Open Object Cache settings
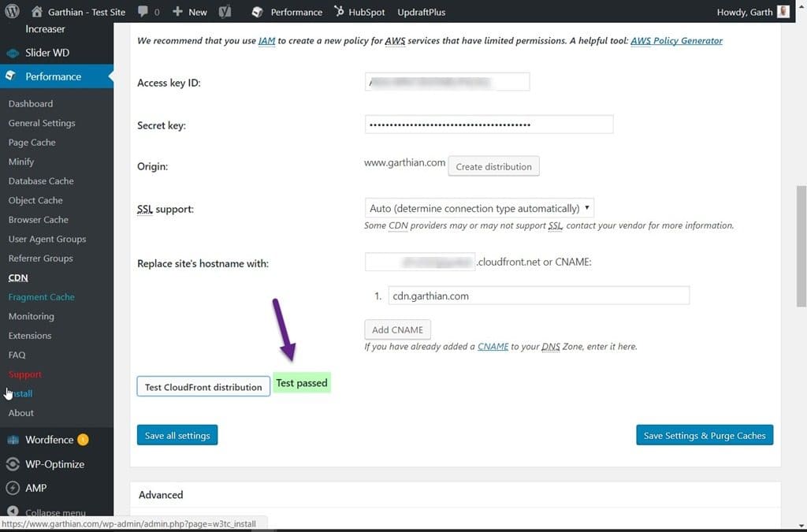Viewport: 807px width, 532px height. 35,200
